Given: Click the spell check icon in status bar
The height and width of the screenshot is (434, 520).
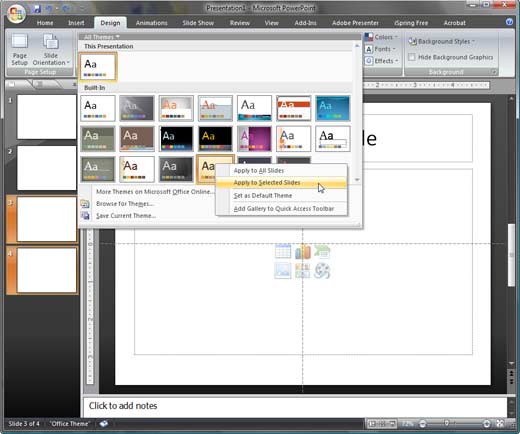Looking at the screenshot, I should (x=104, y=424).
